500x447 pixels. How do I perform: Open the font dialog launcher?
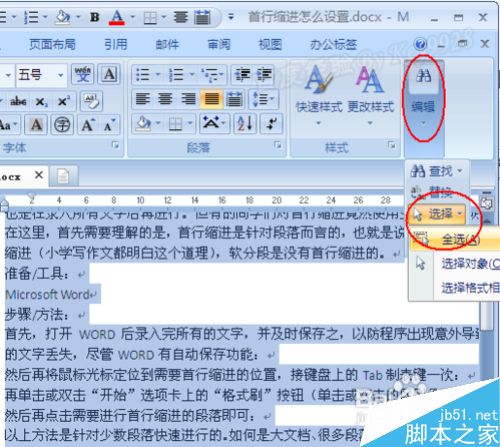116,145
